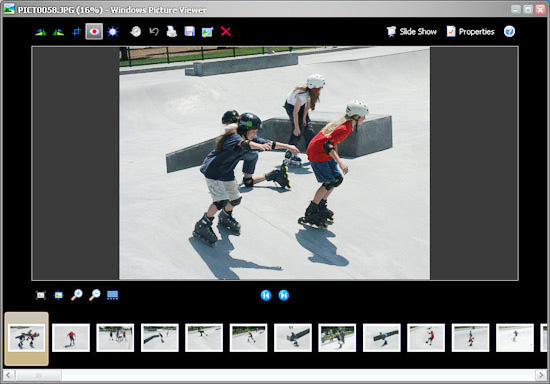Save the image using floppy disk icon
550x384 pixels.
190,32
